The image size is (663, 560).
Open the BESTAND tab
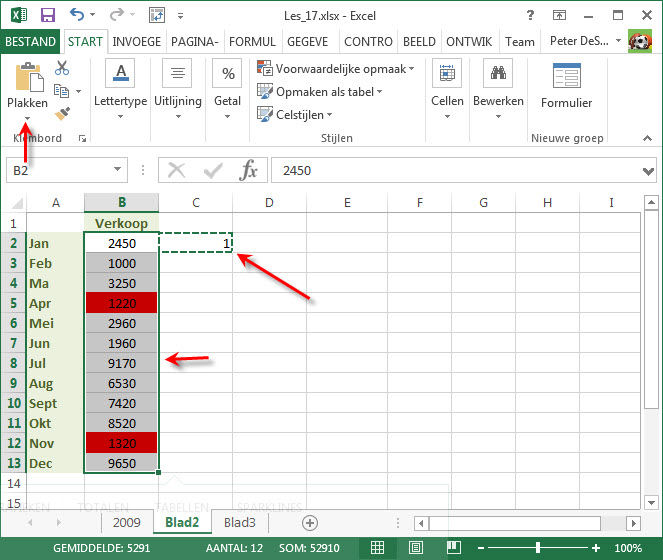pyautogui.click(x=30, y=41)
